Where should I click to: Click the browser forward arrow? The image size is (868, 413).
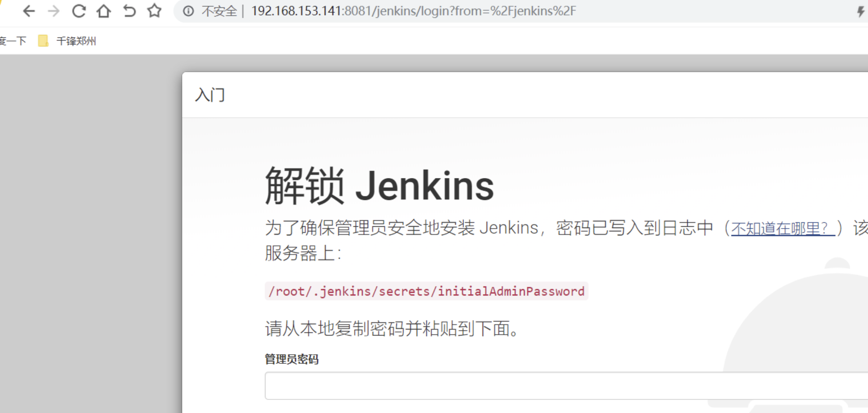click(54, 11)
